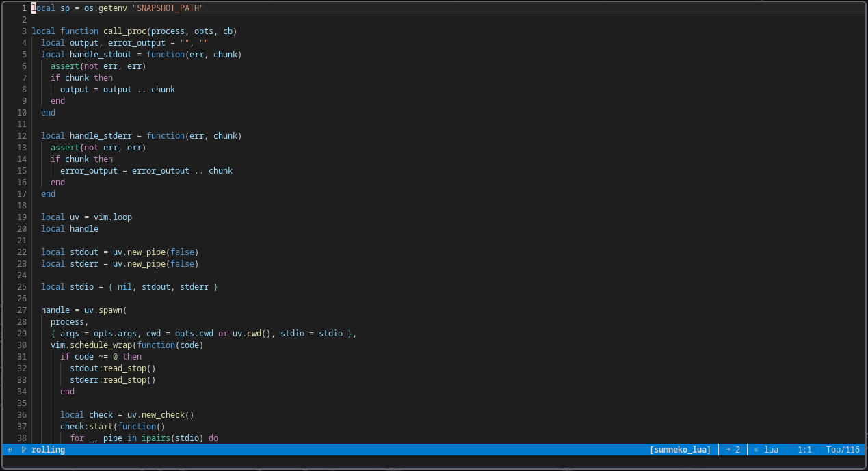Image resolution: width=868 pixels, height=471 pixels.
Task: Click the lua filetype icon in the statusline
Action: tap(756, 450)
